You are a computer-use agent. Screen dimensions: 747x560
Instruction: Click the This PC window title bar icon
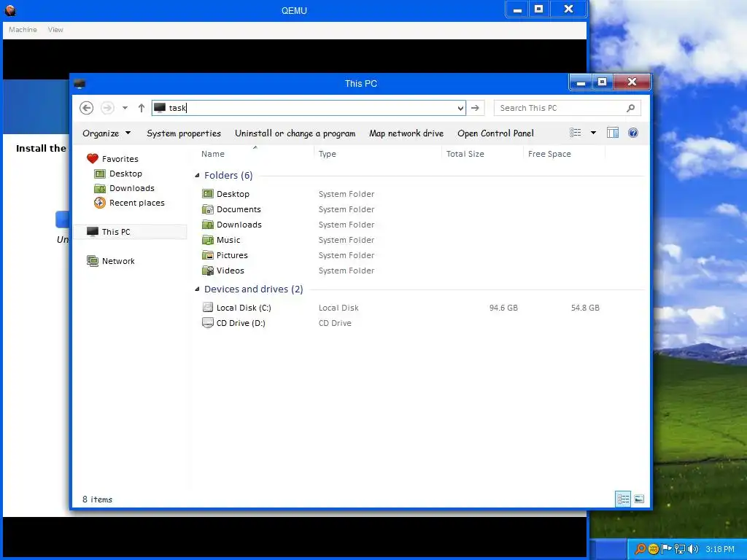(x=79, y=85)
